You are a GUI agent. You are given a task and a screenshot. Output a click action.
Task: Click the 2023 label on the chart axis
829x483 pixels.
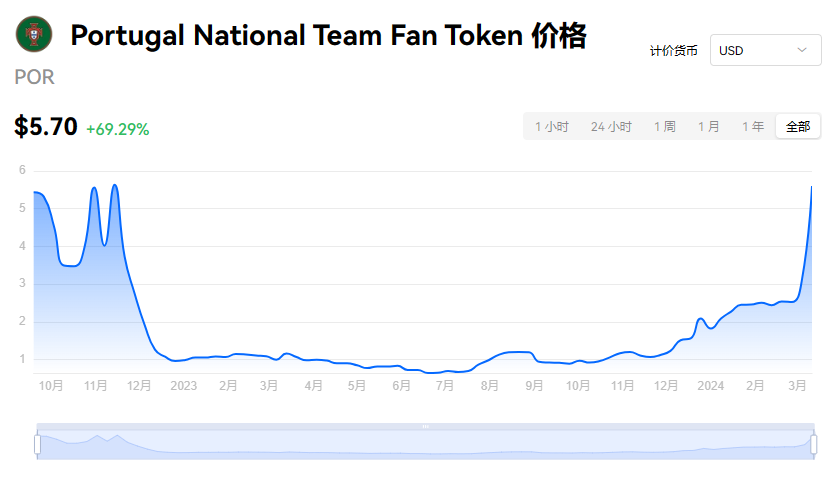pos(183,386)
